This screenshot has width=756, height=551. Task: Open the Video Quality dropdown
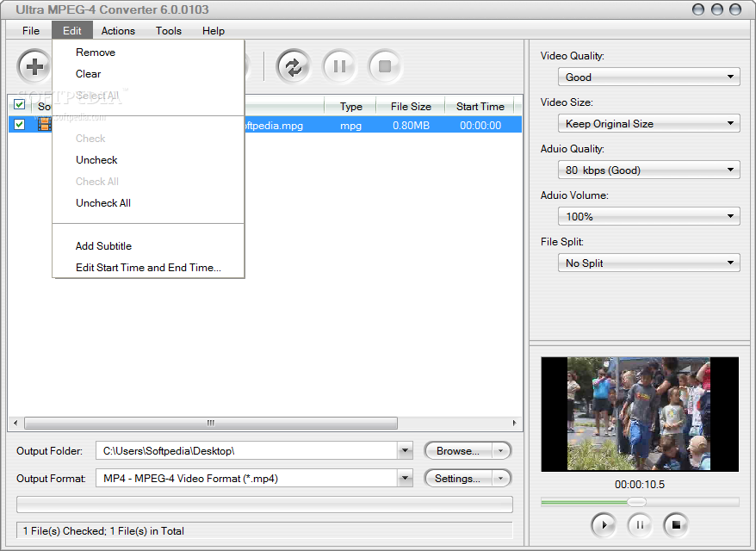648,77
